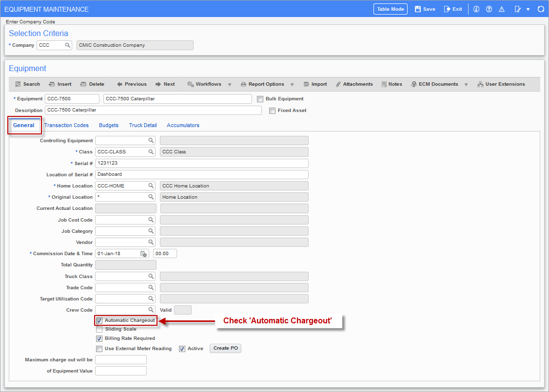549x392 pixels.
Task: Toggle the Billing Rate Required checkbox
Action: point(99,338)
